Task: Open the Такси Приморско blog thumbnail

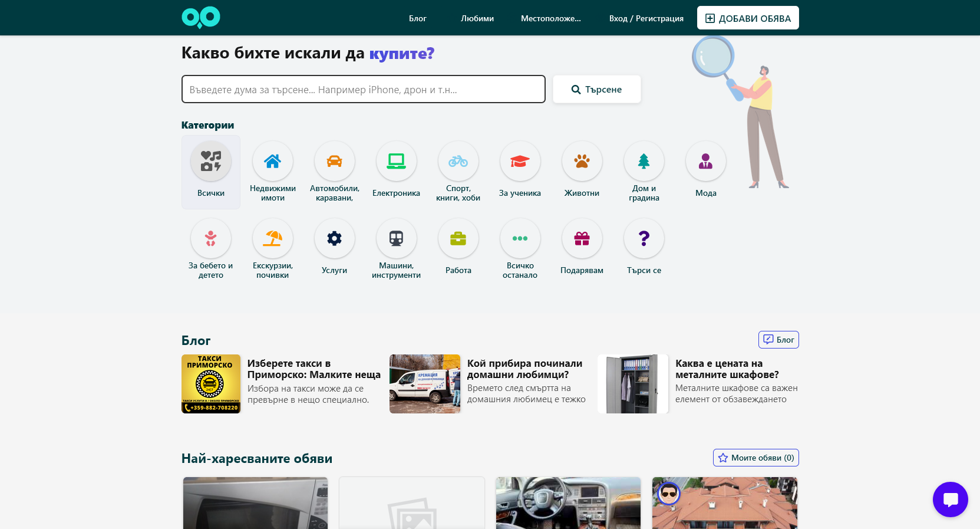Action: pyautogui.click(x=211, y=384)
